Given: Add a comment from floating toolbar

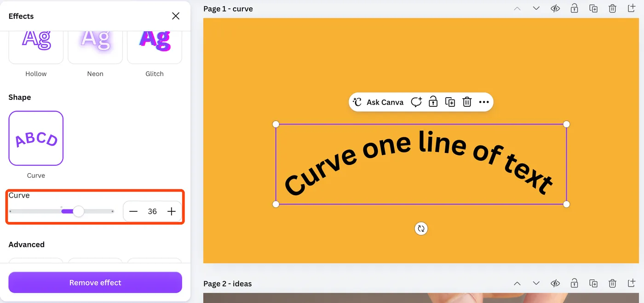Looking at the screenshot, I should [416, 102].
